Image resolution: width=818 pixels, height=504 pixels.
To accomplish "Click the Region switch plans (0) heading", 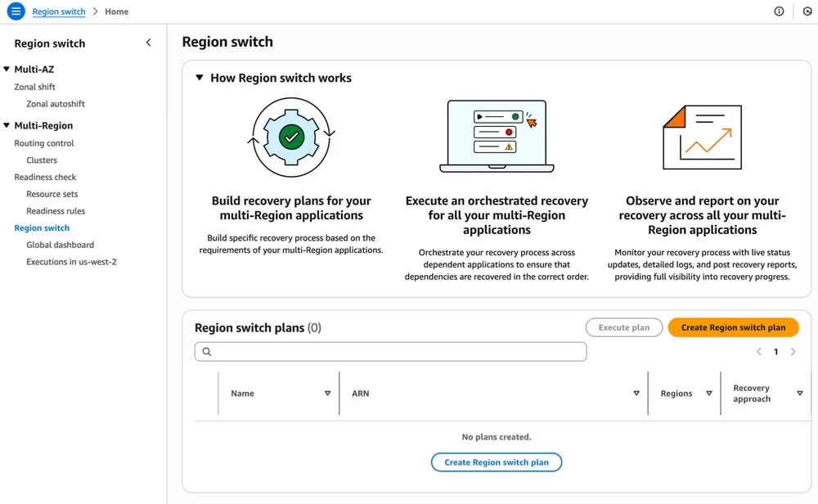I will [258, 327].
